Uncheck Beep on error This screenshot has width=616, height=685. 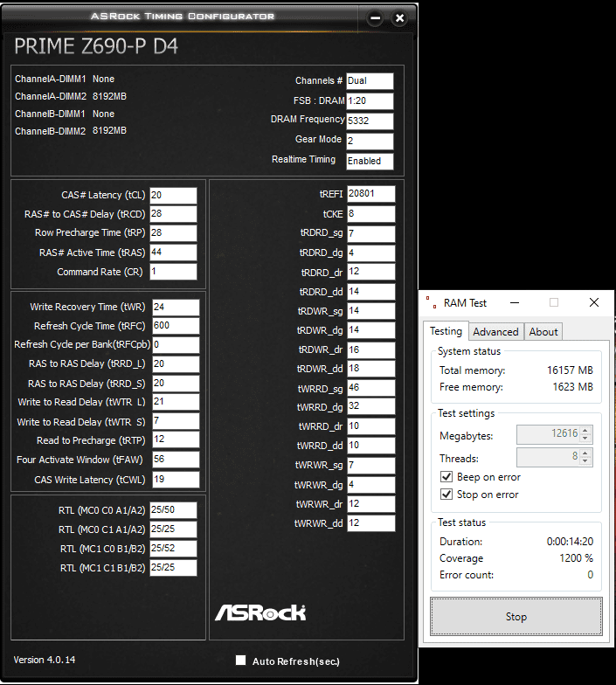point(446,477)
